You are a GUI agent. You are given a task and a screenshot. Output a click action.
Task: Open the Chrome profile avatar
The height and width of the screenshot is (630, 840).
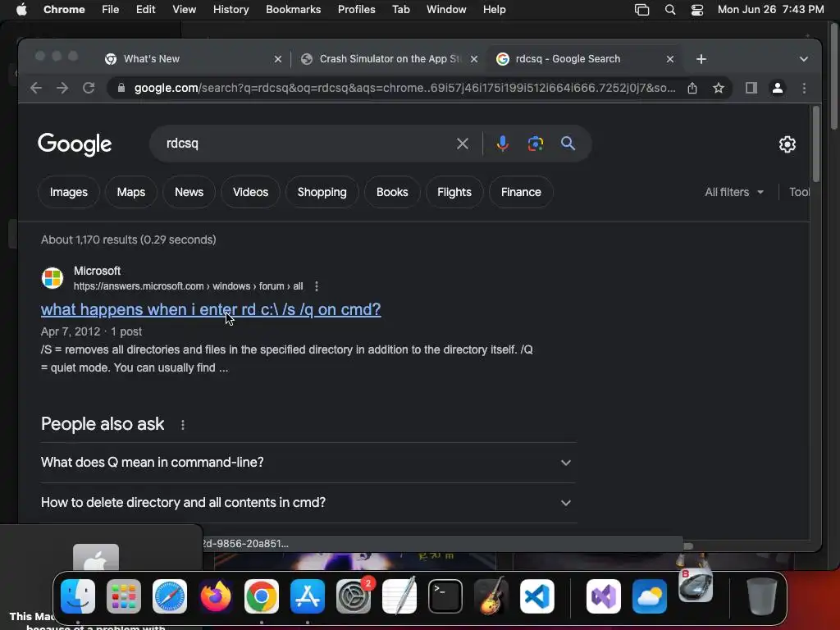(778, 88)
